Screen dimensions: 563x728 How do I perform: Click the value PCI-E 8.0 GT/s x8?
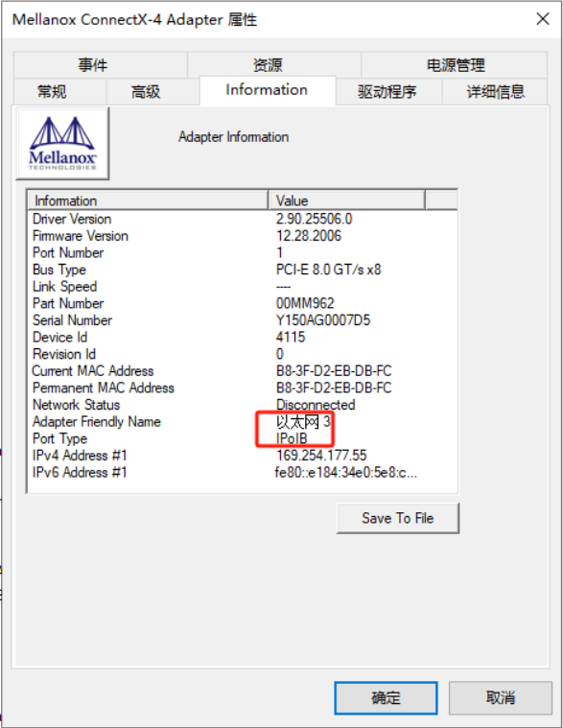[x=329, y=270]
